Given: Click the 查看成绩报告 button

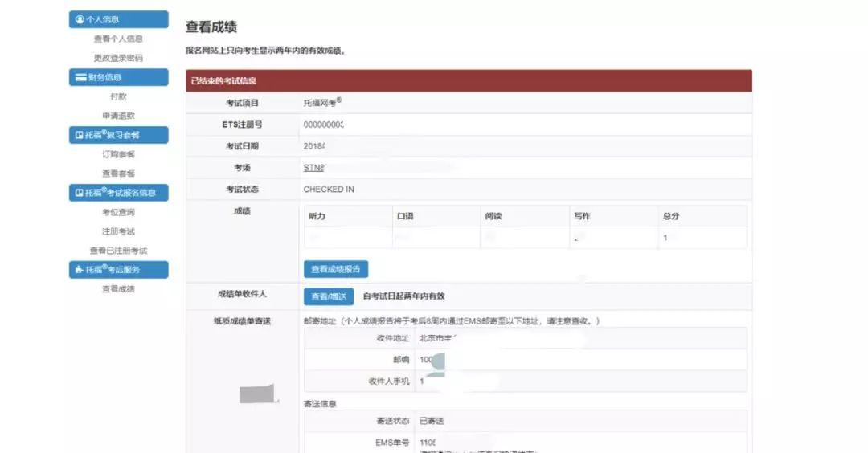Looking at the screenshot, I should click(x=336, y=269).
